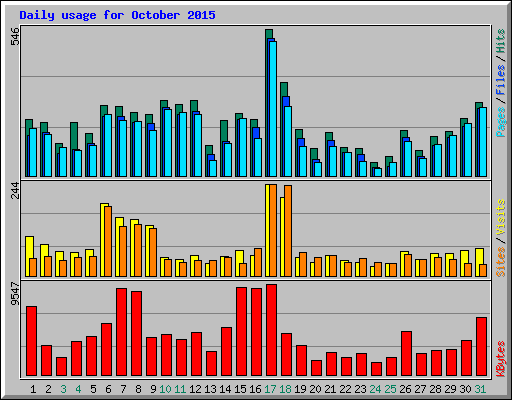Click day label 15 on the x-axis
The image size is (512, 400).
tap(240, 389)
